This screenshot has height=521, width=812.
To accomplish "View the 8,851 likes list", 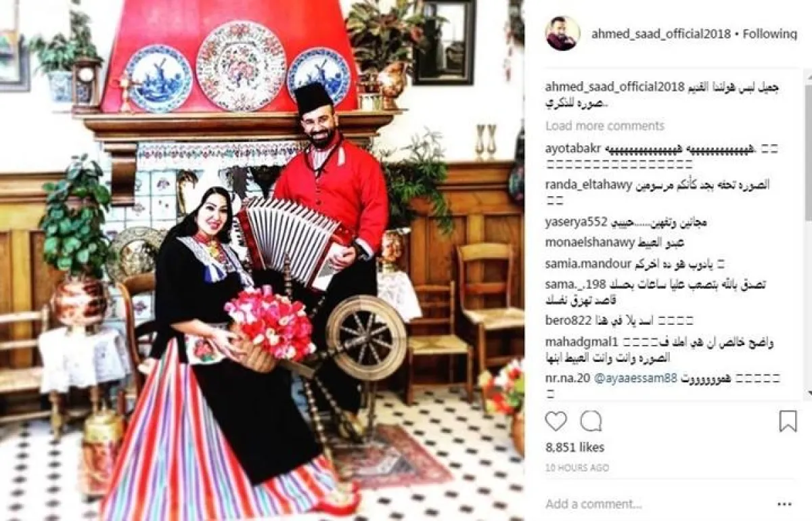I will [574, 447].
